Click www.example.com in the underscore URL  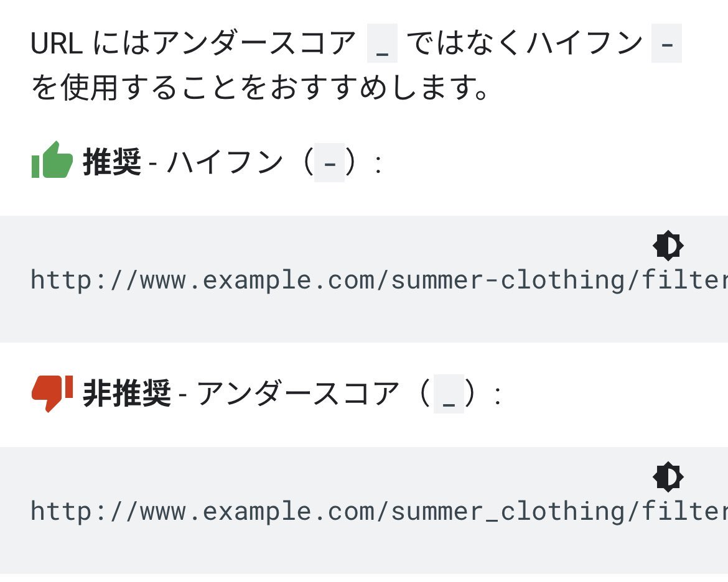click(x=256, y=512)
